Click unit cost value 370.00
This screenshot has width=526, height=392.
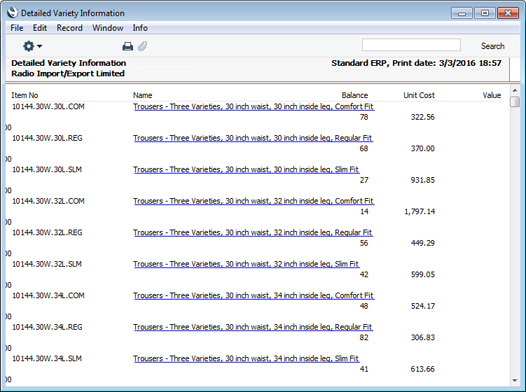point(423,149)
